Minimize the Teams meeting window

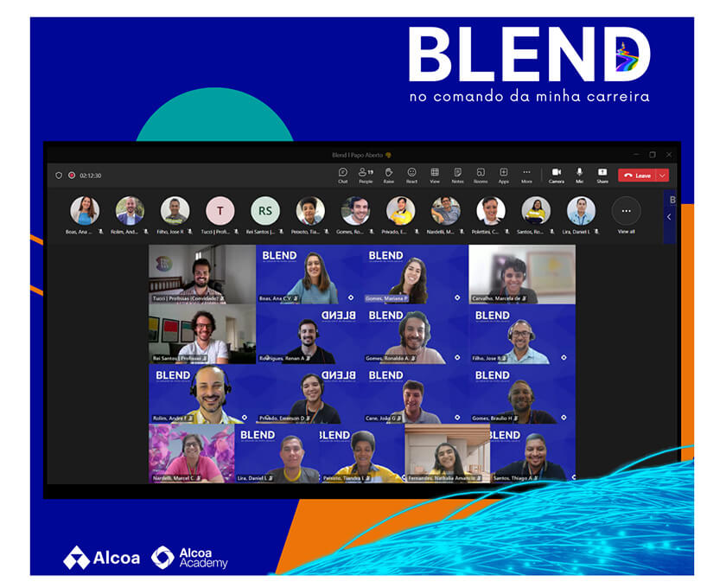(636, 155)
